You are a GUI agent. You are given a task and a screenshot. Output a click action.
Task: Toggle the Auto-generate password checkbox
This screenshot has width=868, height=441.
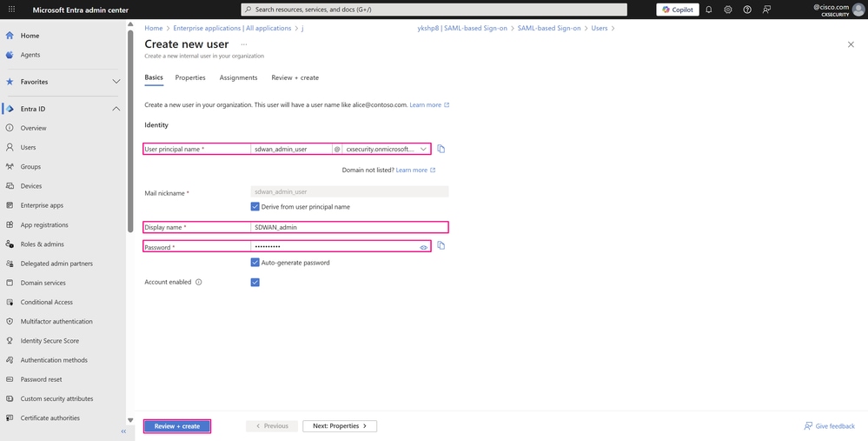point(255,263)
